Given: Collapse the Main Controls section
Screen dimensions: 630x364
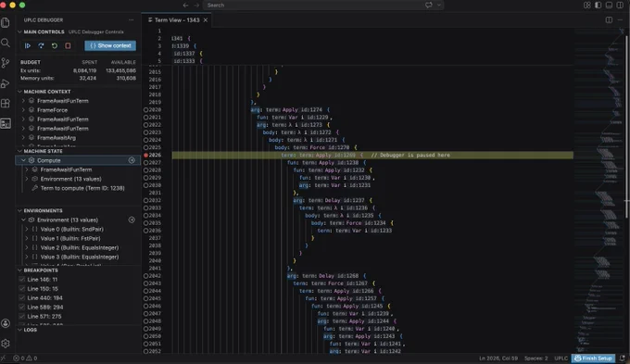Looking at the screenshot, I should point(19,31).
